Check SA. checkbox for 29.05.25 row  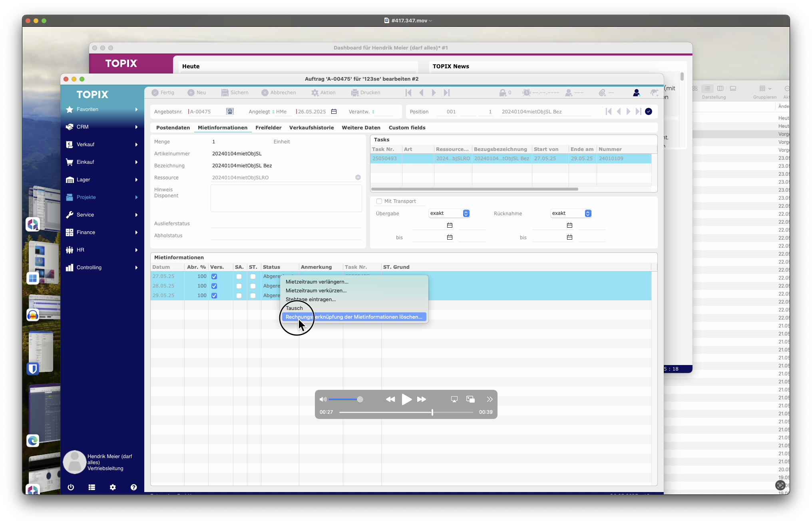(x=239, y=296)
